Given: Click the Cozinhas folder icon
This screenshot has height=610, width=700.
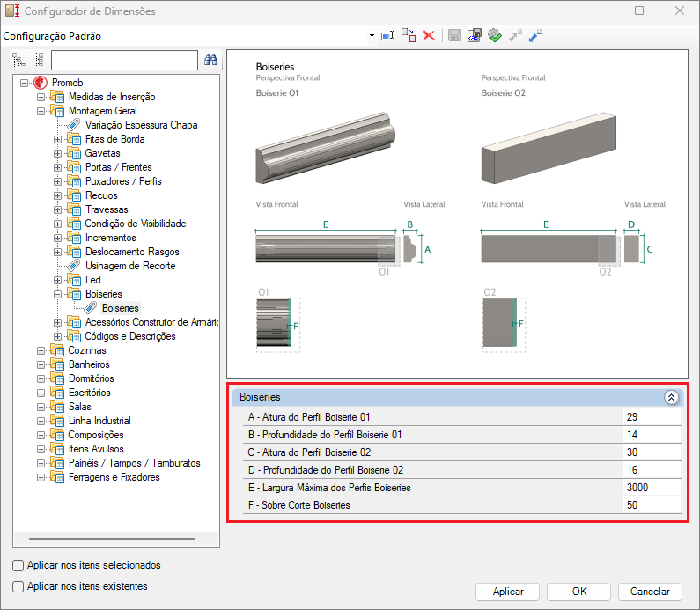Looking at the screenshot, I should point(57,350).
